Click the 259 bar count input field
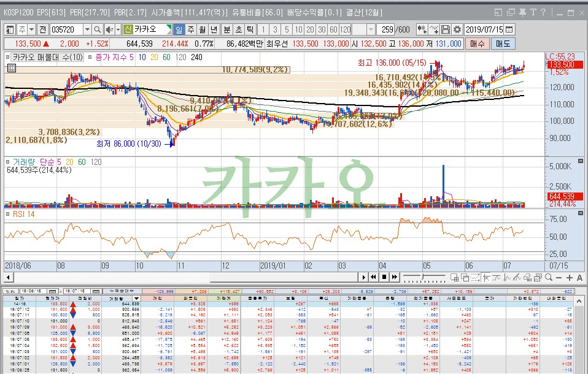This screenshot has height=374, width=588. 385,29
